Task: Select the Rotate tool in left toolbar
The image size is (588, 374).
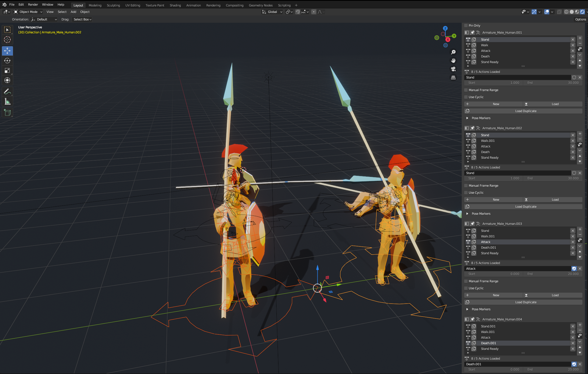Action: pos(7,61)
